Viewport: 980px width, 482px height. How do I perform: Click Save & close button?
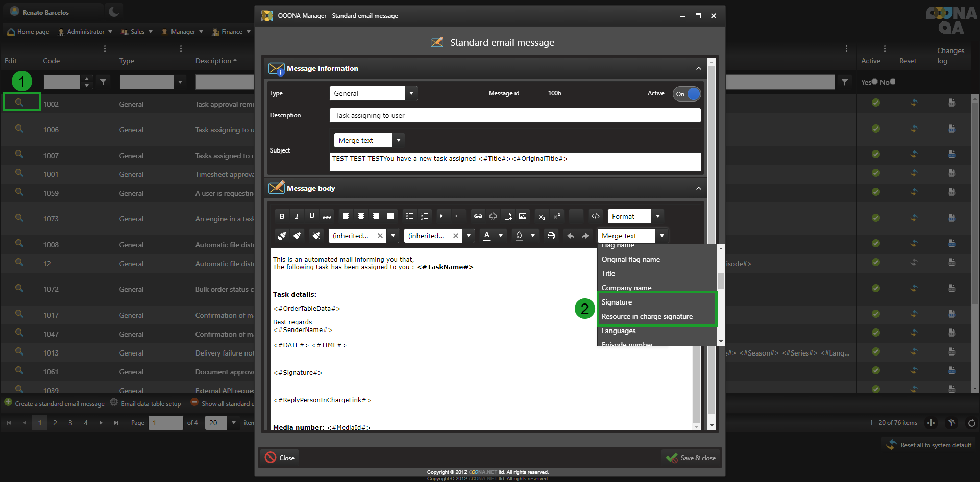point(691,458)
